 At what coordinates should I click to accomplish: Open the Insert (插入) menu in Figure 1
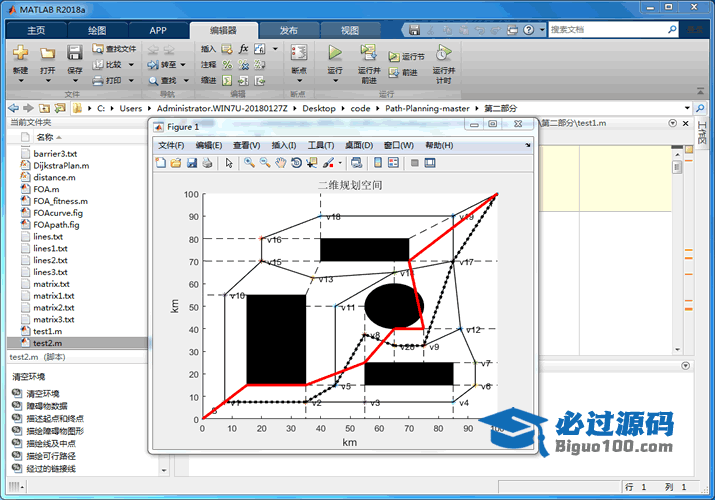284,145
